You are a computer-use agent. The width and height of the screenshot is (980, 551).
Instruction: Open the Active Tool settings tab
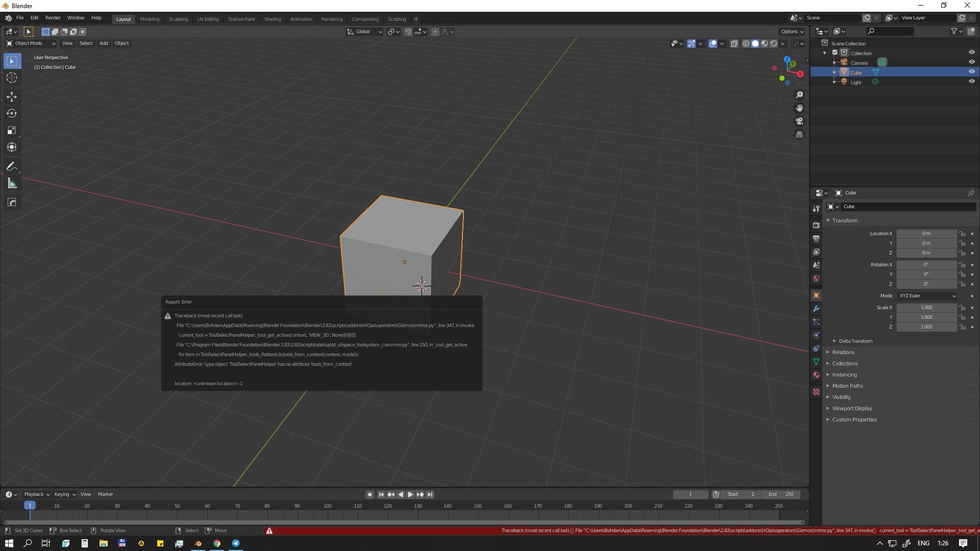[x=816, y=208]
